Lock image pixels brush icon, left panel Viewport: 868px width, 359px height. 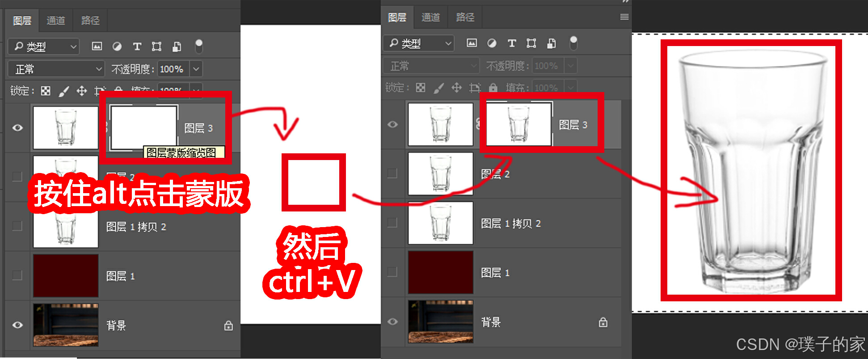[x=64, y=91]
